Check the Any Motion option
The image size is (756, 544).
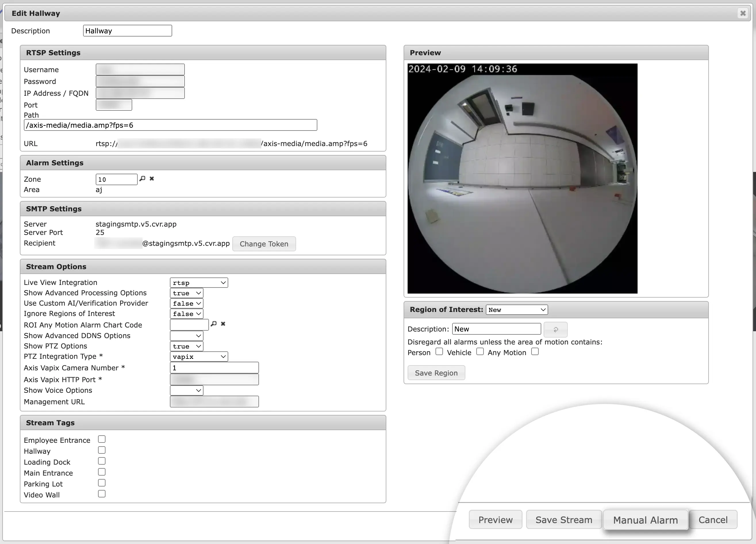535,352
